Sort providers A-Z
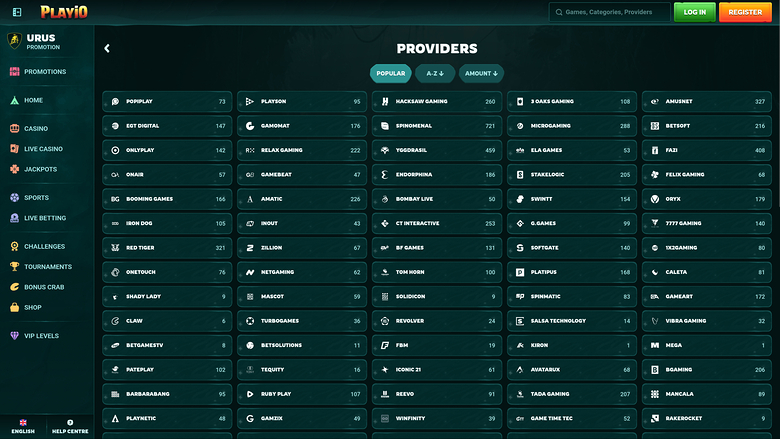Viewport: 780px width, 439px height. pyautogui.click(x=435, y=73)
